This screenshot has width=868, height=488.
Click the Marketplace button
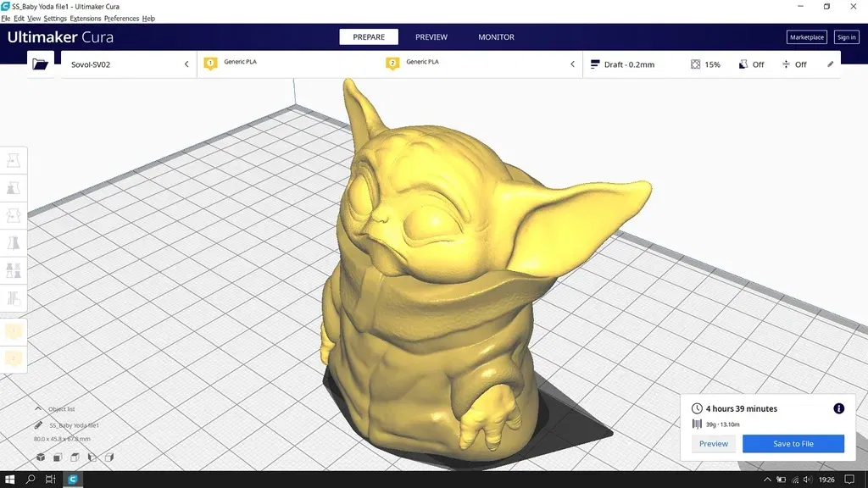[805, 36]
